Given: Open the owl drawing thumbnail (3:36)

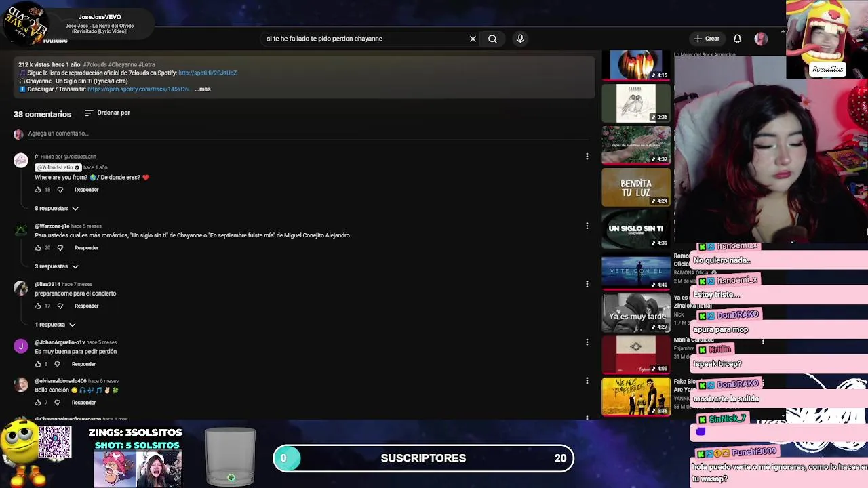Looking at the screenshot, I should tap(636, 103).
